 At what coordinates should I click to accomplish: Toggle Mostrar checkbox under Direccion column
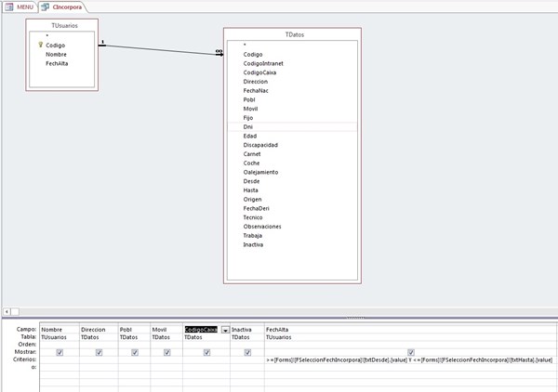pos(98,352)
